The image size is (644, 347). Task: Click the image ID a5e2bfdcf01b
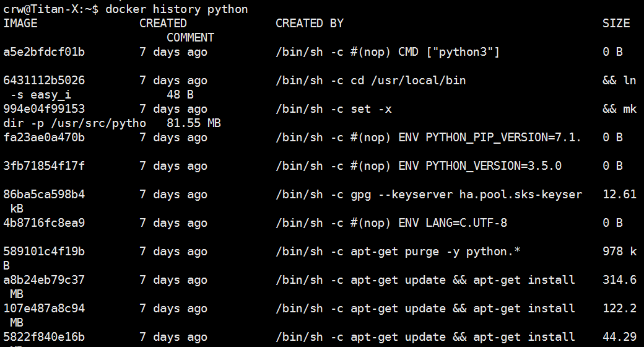(44, 52)
